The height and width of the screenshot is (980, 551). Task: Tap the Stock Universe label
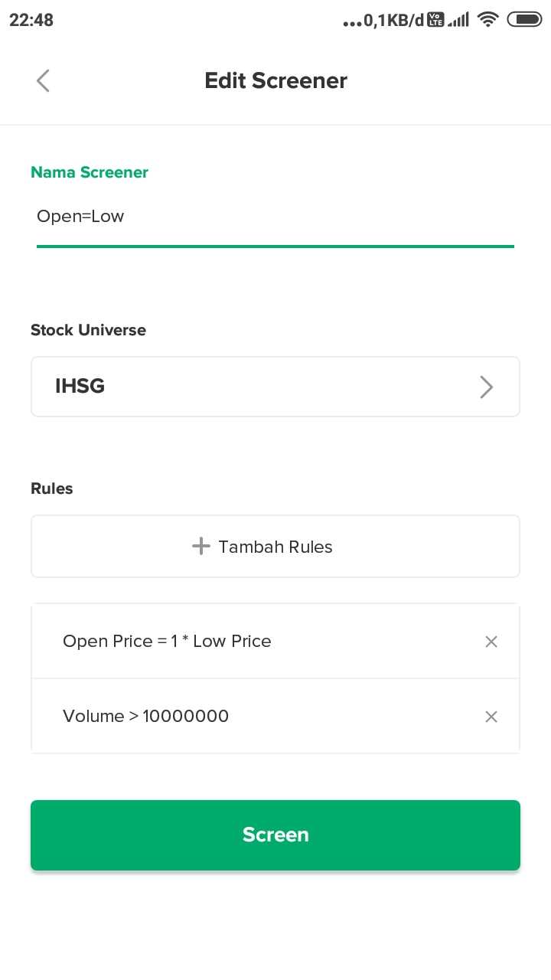tap(88, 330)
